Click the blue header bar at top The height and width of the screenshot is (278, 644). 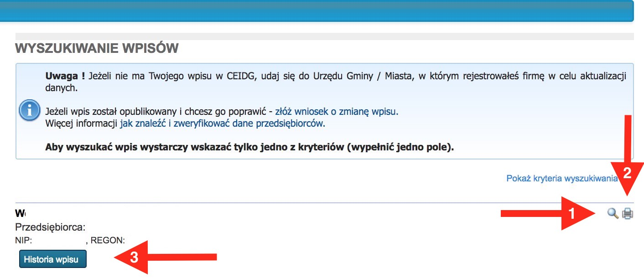point(317,11)
